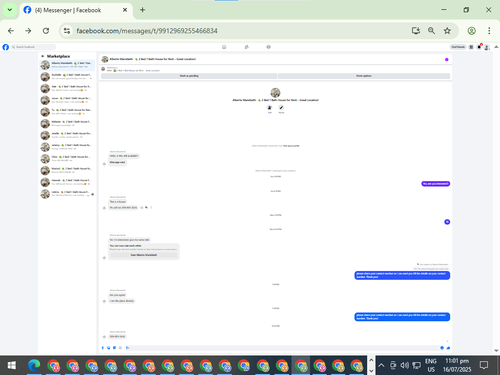Click the install app icon in address bar
The image size is (500, 375).
416,31
